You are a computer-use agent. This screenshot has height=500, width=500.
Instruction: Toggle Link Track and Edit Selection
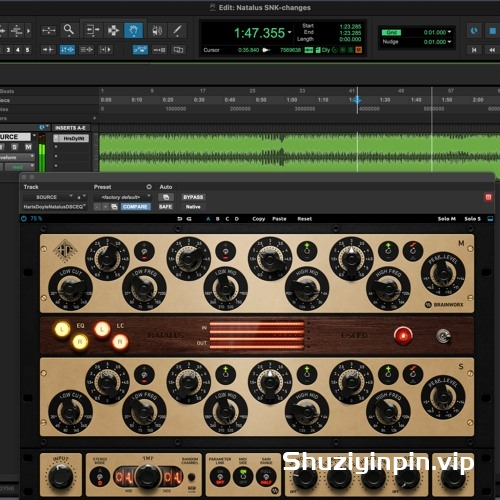click(x=86, y=50)
